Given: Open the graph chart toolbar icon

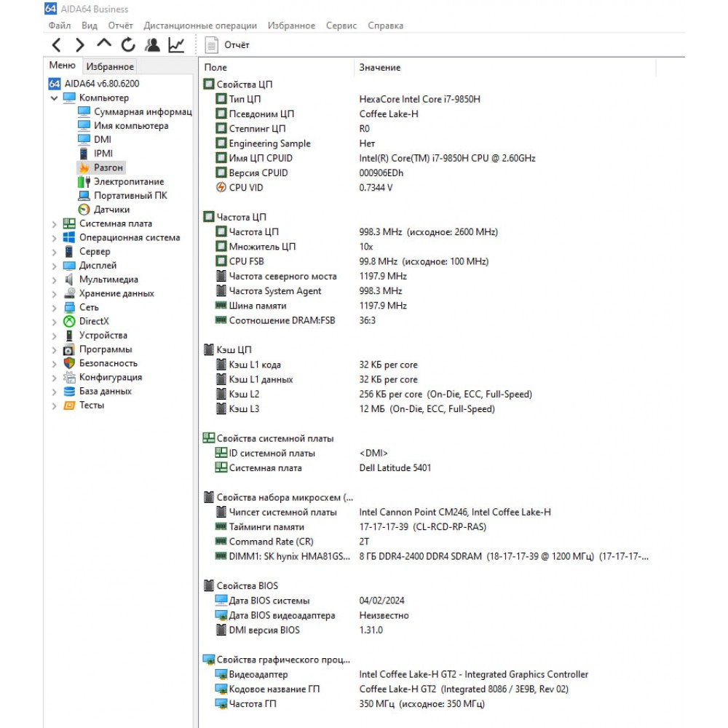Looking at the screenshot, I should click(176, 45).
